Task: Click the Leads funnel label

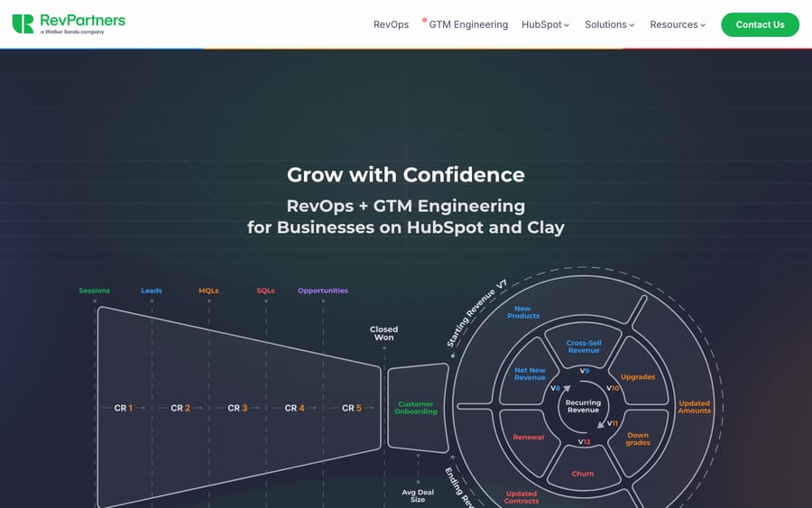Action: [152, 291]
